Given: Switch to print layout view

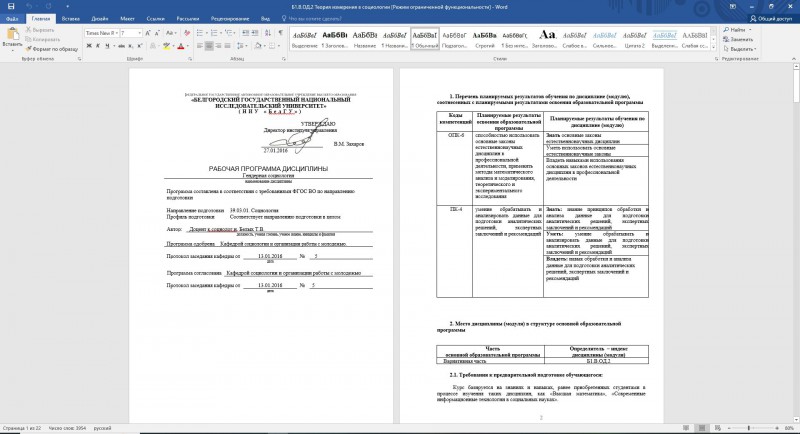Looking at the screenshot, I should tap(702, 428).
